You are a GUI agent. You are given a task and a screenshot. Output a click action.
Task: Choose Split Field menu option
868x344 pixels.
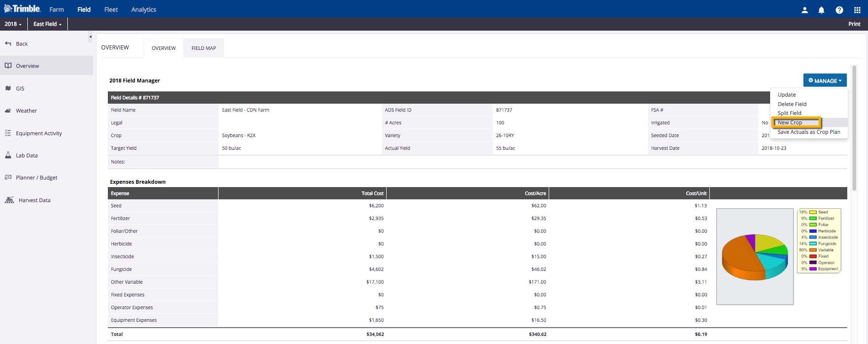coord(789,113)
